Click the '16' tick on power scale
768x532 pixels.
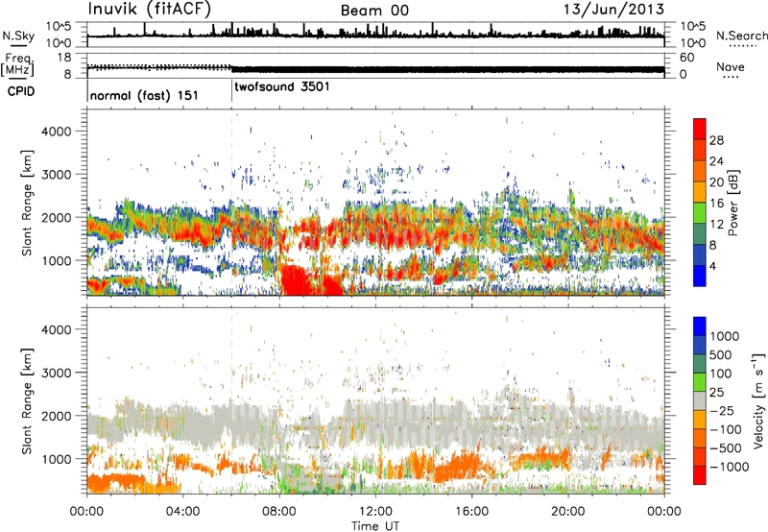click(x=716, y=204)
